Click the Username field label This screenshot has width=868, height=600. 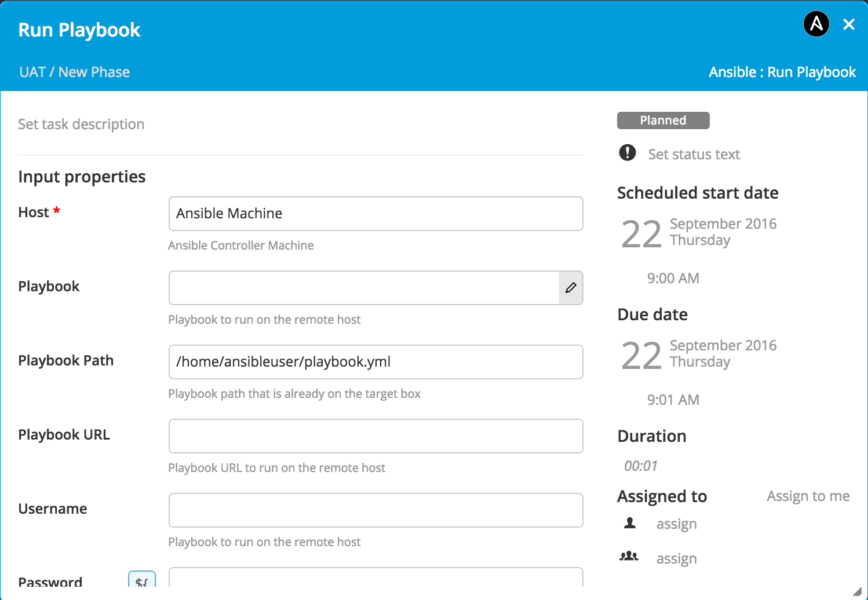click(x=53, y=509)
